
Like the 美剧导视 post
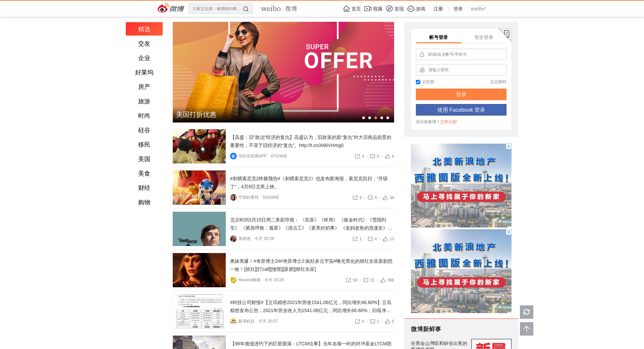[385, 239]
